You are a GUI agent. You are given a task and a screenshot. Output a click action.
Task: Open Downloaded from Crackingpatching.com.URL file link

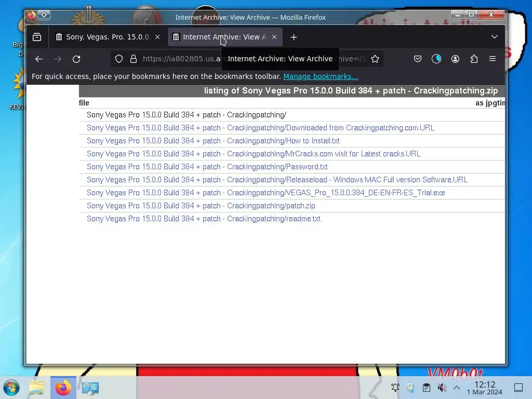click(260, 128)
